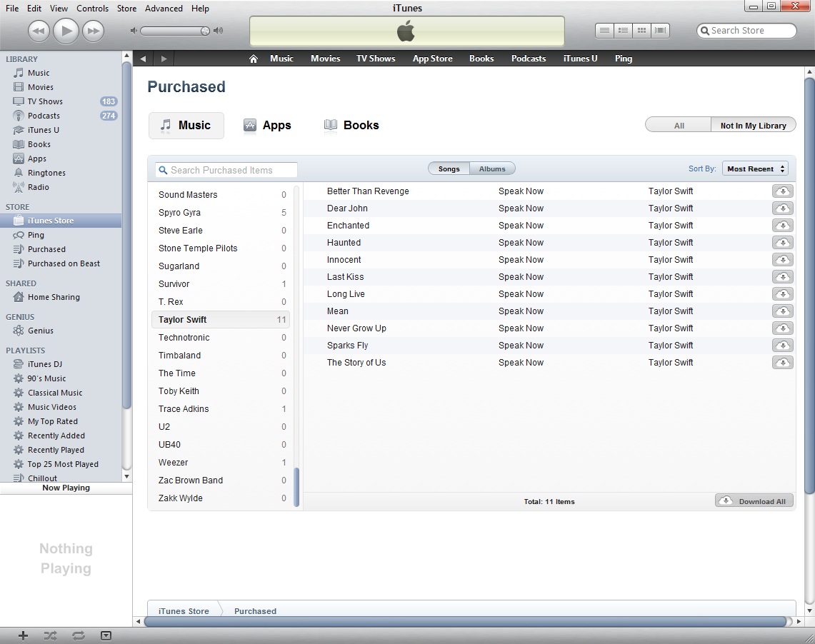Switch to purchased Books tab

tap(351, 125)
